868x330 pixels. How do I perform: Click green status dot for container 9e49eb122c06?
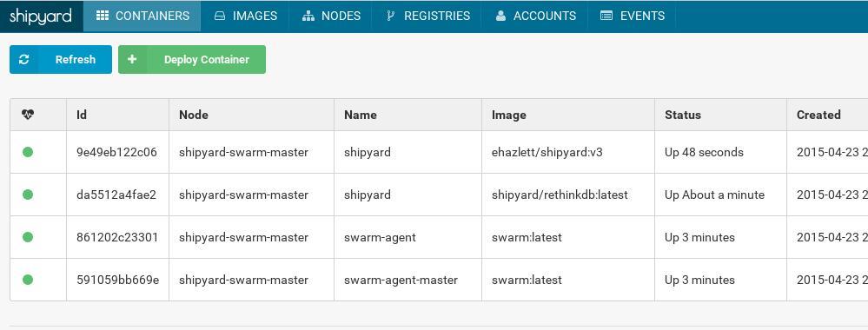click(x=28, y=152)
